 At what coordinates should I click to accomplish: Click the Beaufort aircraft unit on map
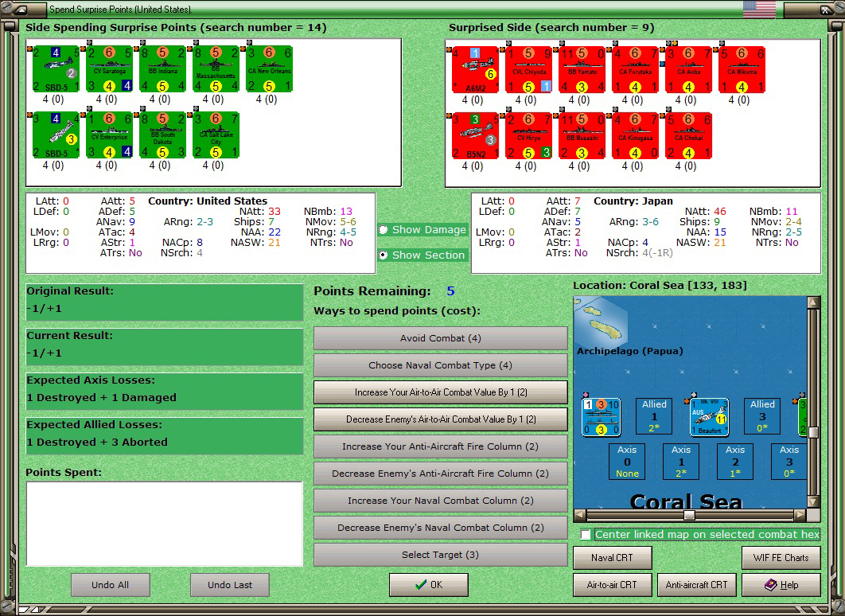click(x=709, y=416)
